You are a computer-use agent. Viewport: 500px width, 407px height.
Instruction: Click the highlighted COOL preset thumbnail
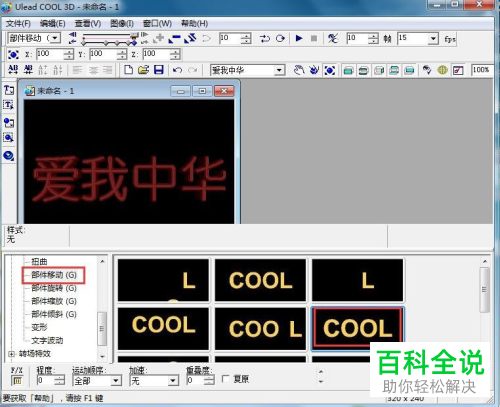pos(358,328)
